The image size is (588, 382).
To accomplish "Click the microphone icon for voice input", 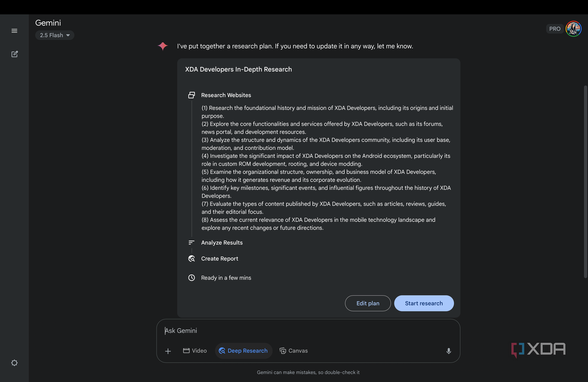I will click(449, 351).
